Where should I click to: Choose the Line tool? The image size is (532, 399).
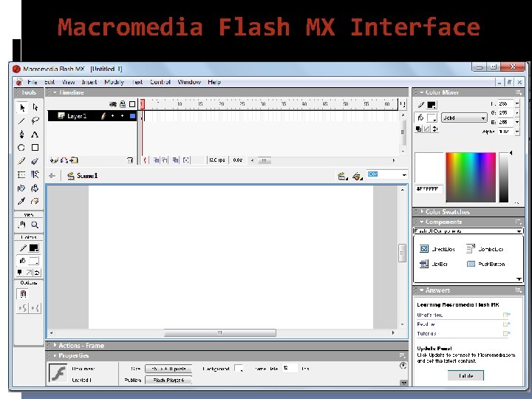pyautogui.click(x=21, y=120)
